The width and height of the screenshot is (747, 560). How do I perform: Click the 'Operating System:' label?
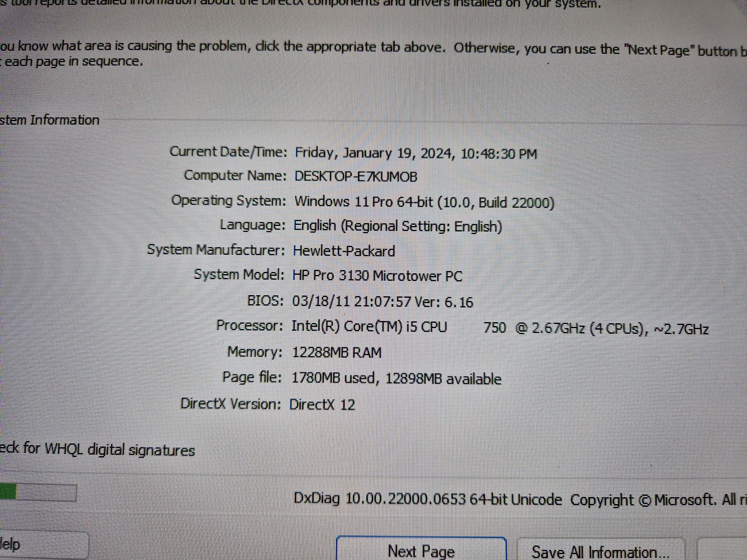[229, 201]
